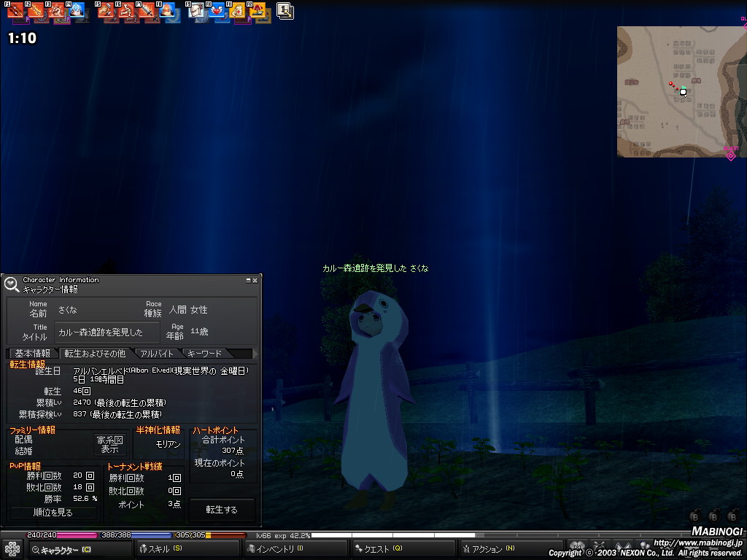The width and height of the screenshot is (747, 560).
Task: Open the インベントリ (I) menu
Action: pyautogui.click(x=295, y=550)
